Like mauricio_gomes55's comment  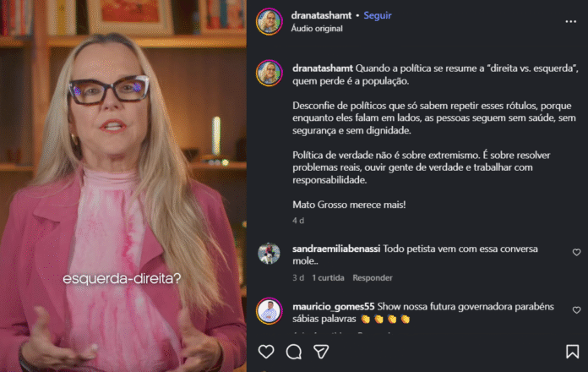click(x=577, y=310)
